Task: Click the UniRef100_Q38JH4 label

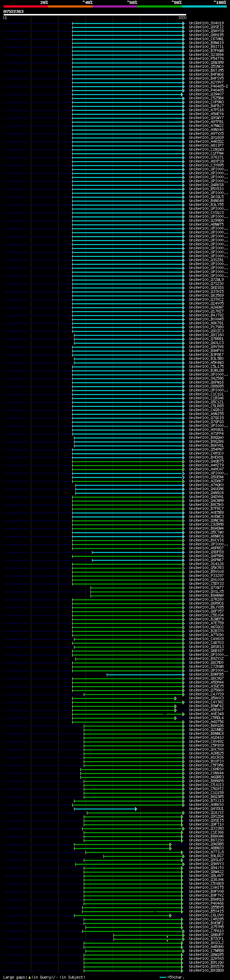Action: click(206, 880)
